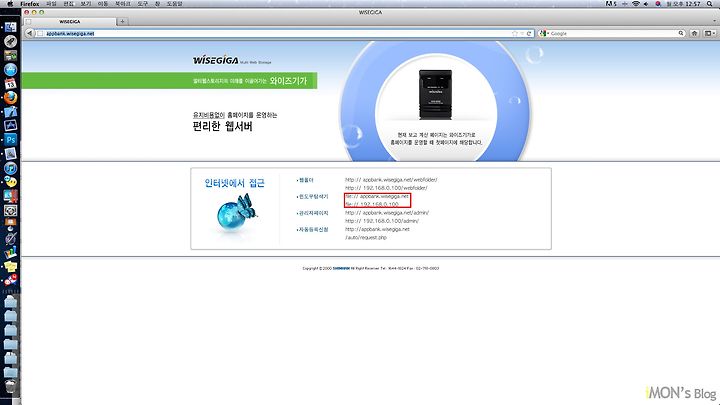Click the 관리자페이지 label
Screen dimensions: 720x405
click(313, 213)
